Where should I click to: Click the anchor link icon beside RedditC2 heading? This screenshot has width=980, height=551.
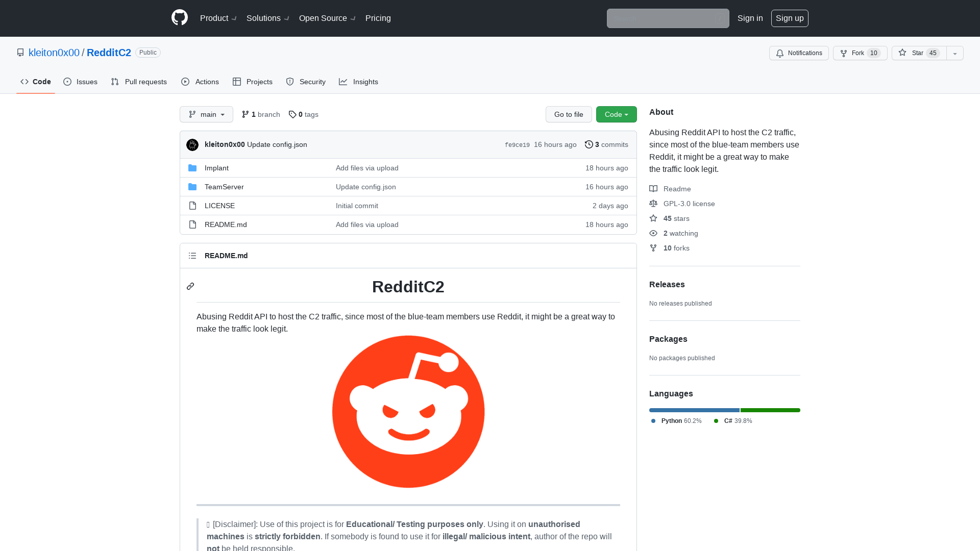pyautogui.click(x=190, y=286)
